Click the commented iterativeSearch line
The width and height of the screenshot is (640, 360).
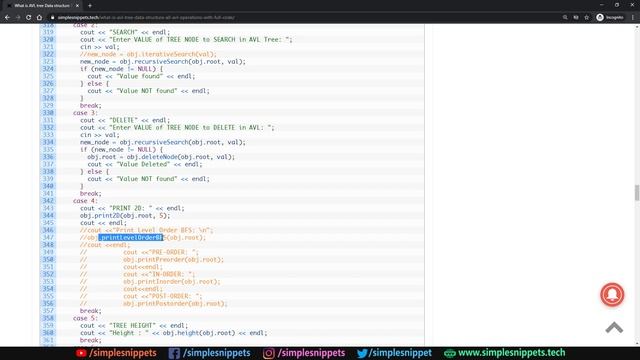(x=148, y=54)
